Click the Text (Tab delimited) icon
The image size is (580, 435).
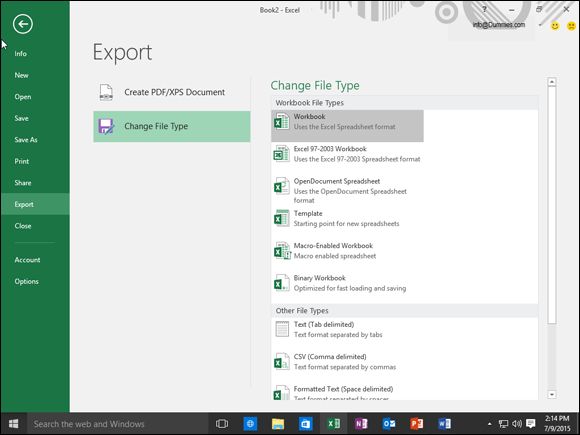282,329
